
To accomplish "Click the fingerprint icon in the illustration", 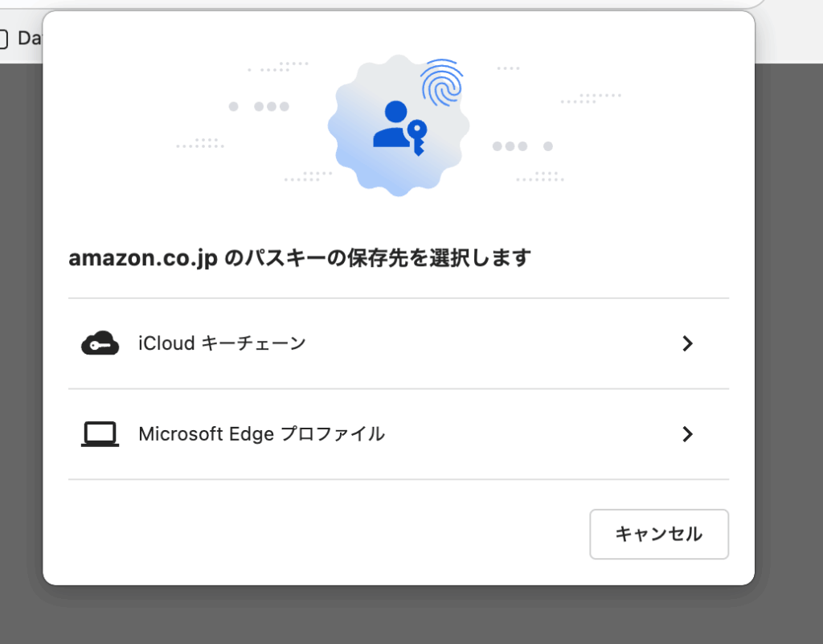I will click(441, 82).
